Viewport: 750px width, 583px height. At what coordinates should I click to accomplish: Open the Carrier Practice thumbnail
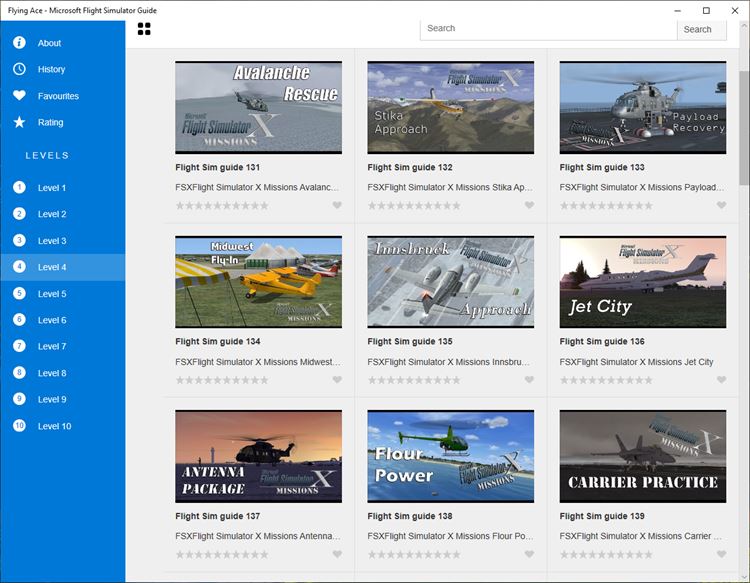pos(643,456)
